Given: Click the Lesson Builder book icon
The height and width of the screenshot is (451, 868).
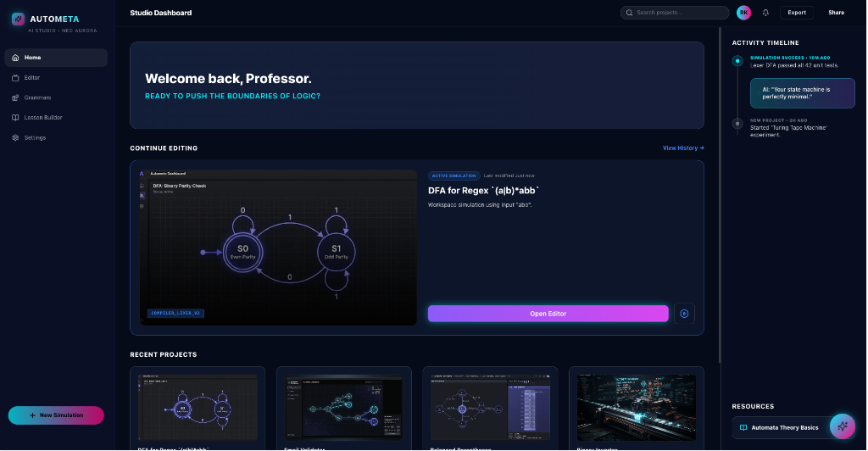Looking at the screenshot, I should coord(15,118).
